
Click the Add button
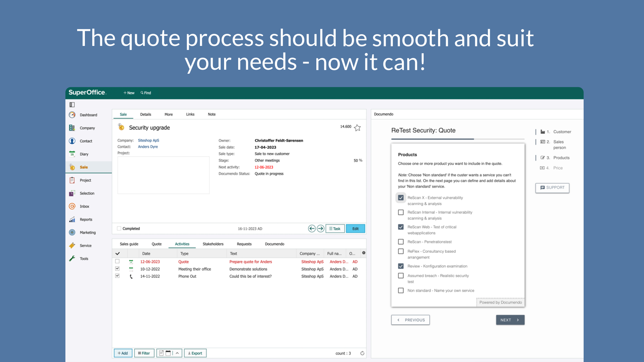(x=123, y=353)
